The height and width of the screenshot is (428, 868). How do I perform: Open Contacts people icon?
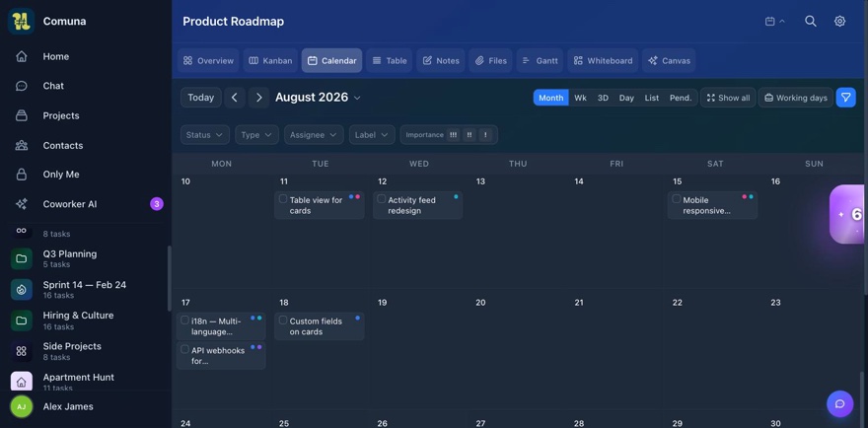tap(22, 146)
